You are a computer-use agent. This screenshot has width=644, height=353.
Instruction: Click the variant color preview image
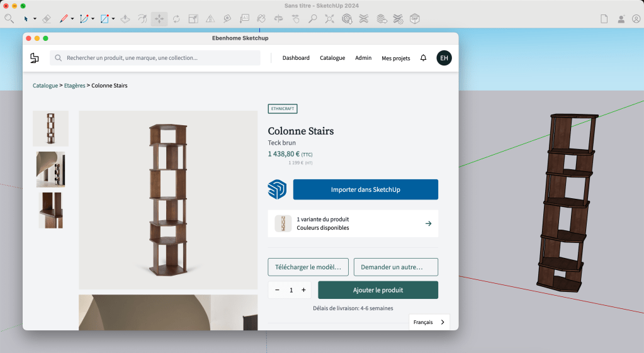tap(283, 224)
